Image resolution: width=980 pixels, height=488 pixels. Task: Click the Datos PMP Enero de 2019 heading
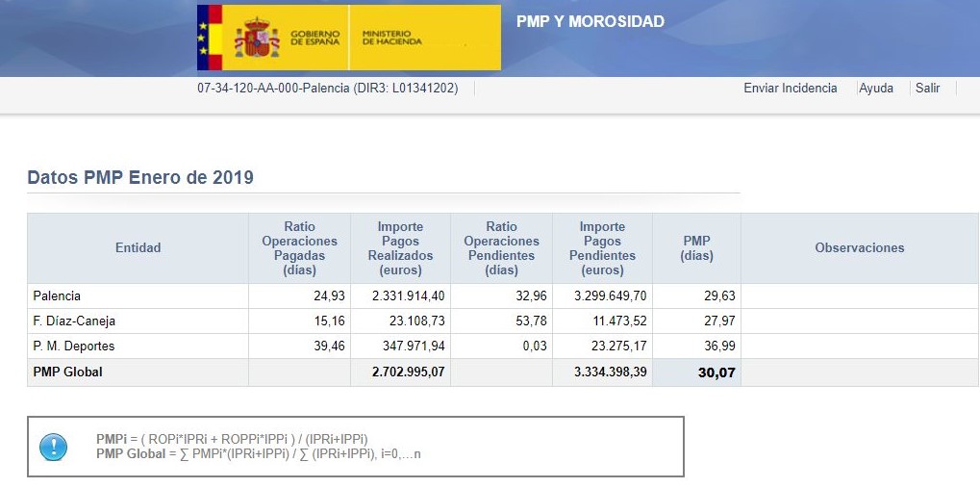point(140,178)
